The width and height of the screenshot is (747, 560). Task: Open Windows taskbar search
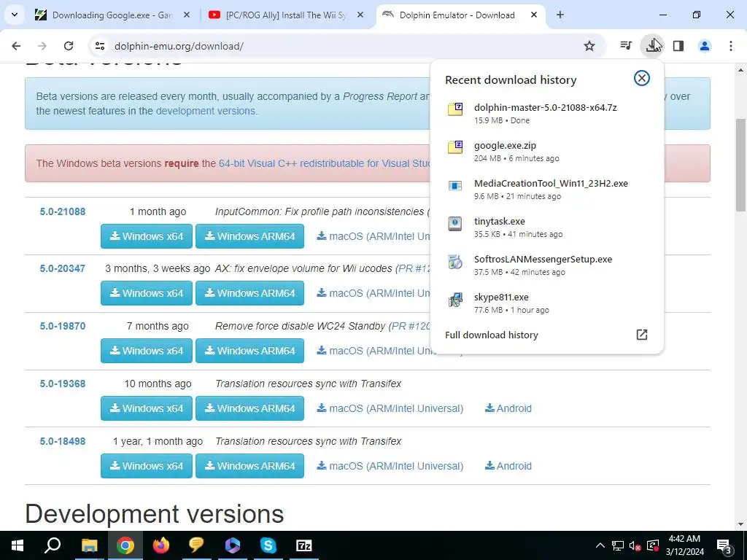coord(53,545)
